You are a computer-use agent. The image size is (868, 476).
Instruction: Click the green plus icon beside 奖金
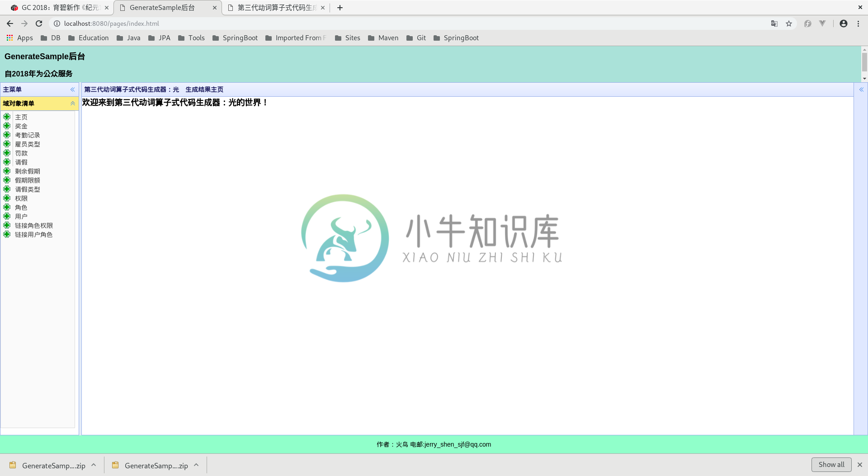pyautogui.click(x=7, y=126)
